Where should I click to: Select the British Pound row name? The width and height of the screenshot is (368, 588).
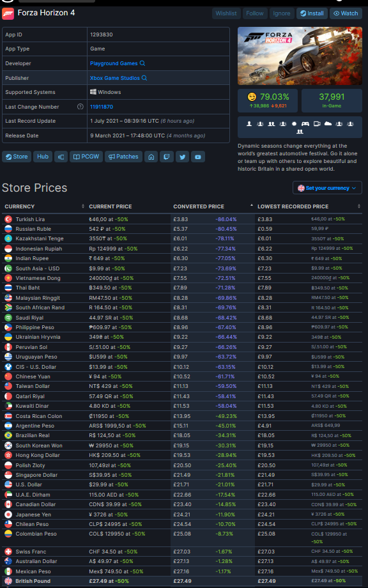[x=33, y=581]
